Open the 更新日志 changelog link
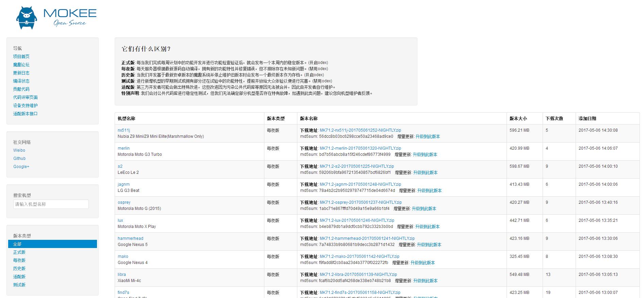This screenshot has width=644, height=298. [21, 73]
